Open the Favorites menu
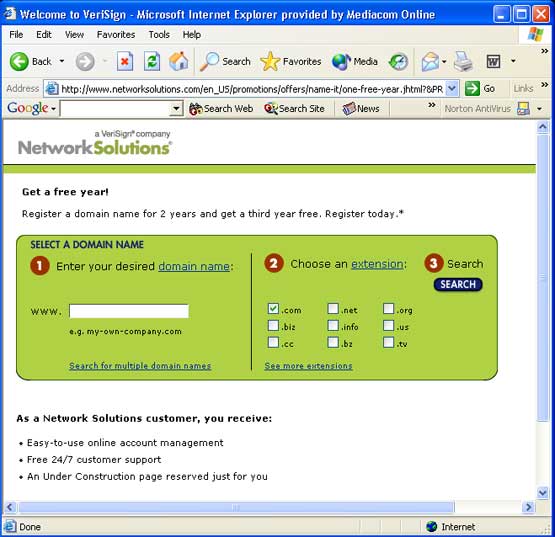Screen dimensions: 555x537 (x=116, y=35)
